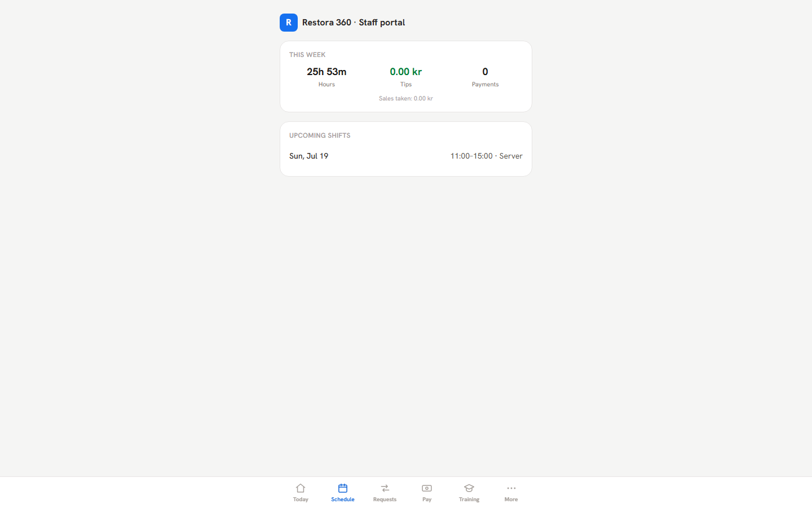Click the "11:00-15:00 · Server" shift time

[487, 156]
